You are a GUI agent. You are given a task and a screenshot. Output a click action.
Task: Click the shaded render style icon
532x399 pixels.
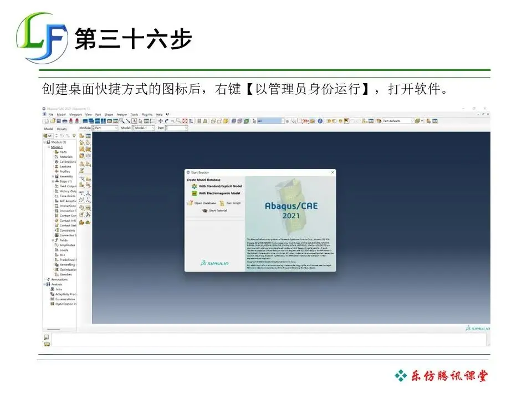click(x=226, y=121)
